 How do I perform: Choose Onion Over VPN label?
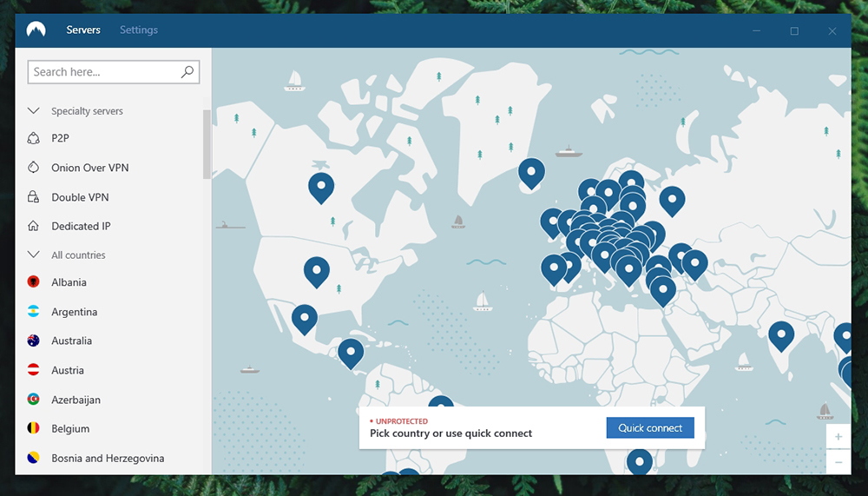point(89,168)
